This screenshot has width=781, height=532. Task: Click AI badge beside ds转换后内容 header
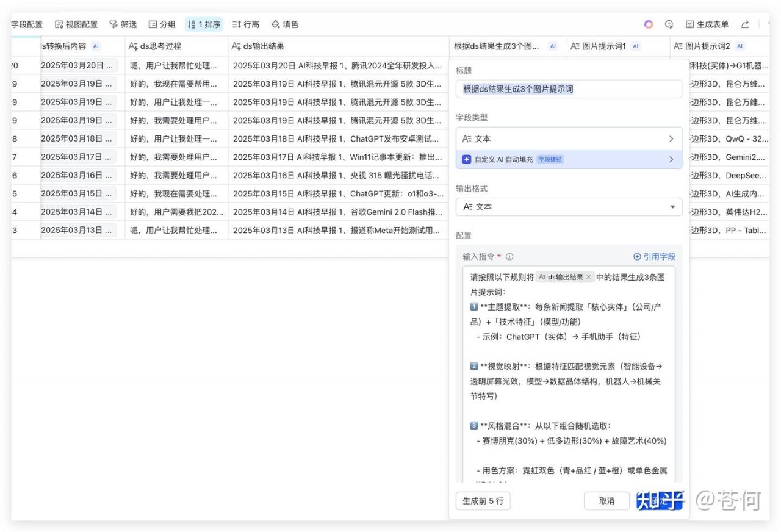pos(95,46)
